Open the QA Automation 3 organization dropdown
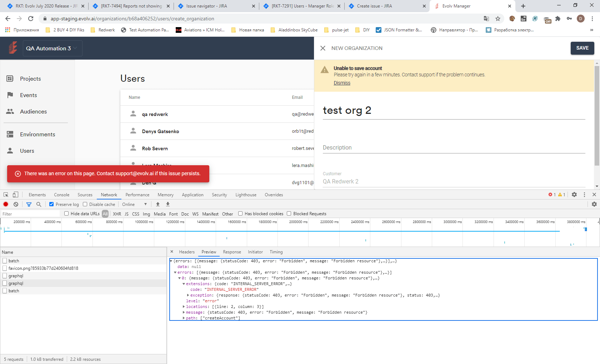 tap(52, 48)
